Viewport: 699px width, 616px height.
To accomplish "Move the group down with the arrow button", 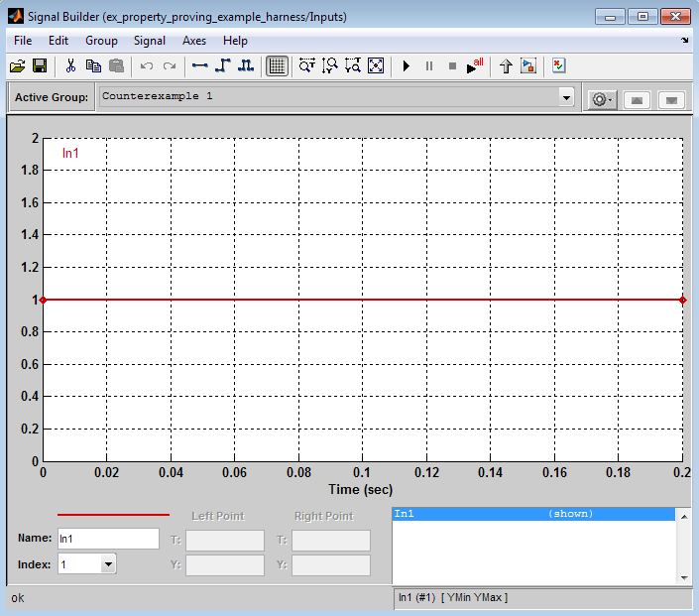I will tap(671, 100).
